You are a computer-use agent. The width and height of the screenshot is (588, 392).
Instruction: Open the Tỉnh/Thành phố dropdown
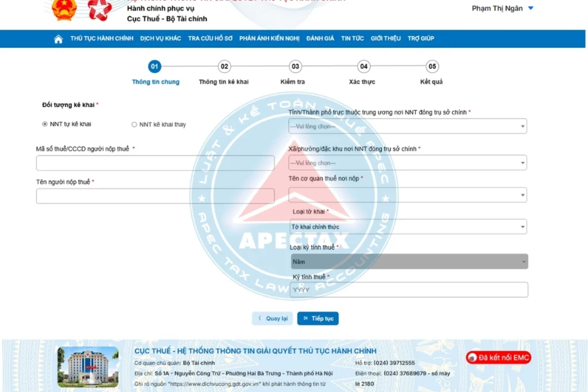coord(408,126)
